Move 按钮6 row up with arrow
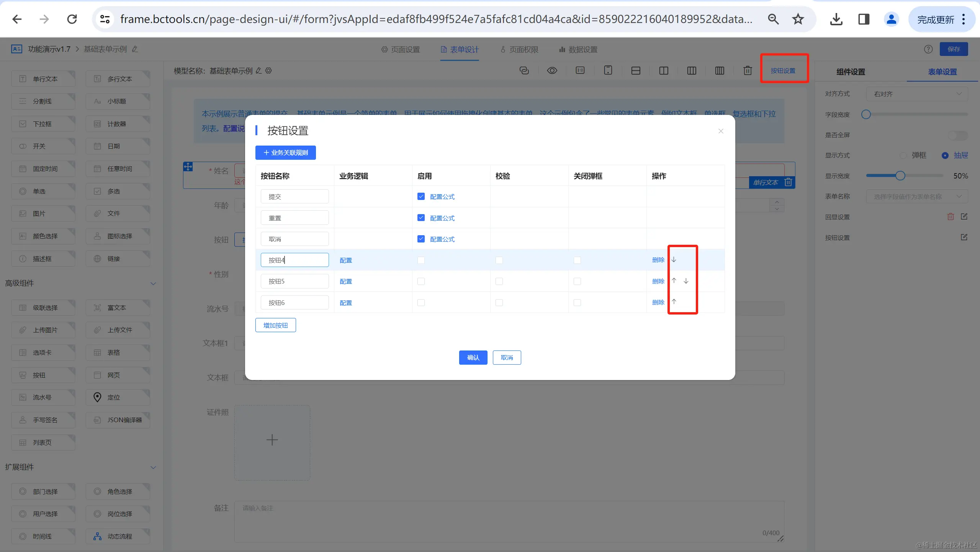 [x=674, y=302]
